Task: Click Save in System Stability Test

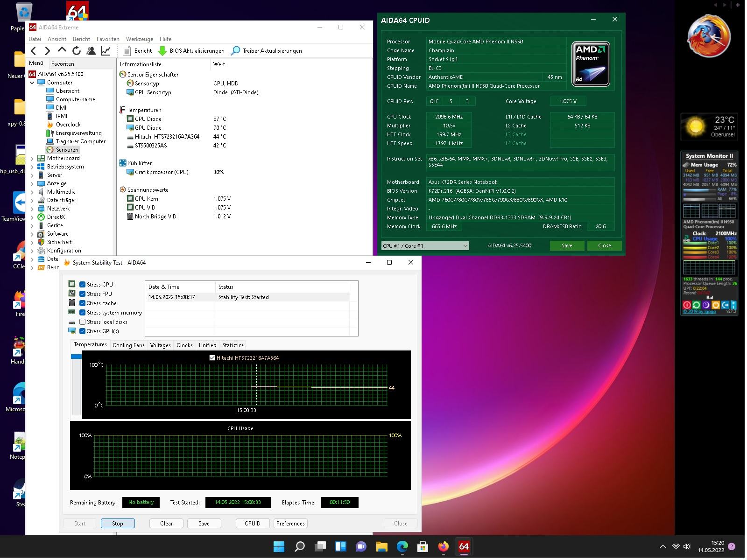Action: (x=204, y=524)
